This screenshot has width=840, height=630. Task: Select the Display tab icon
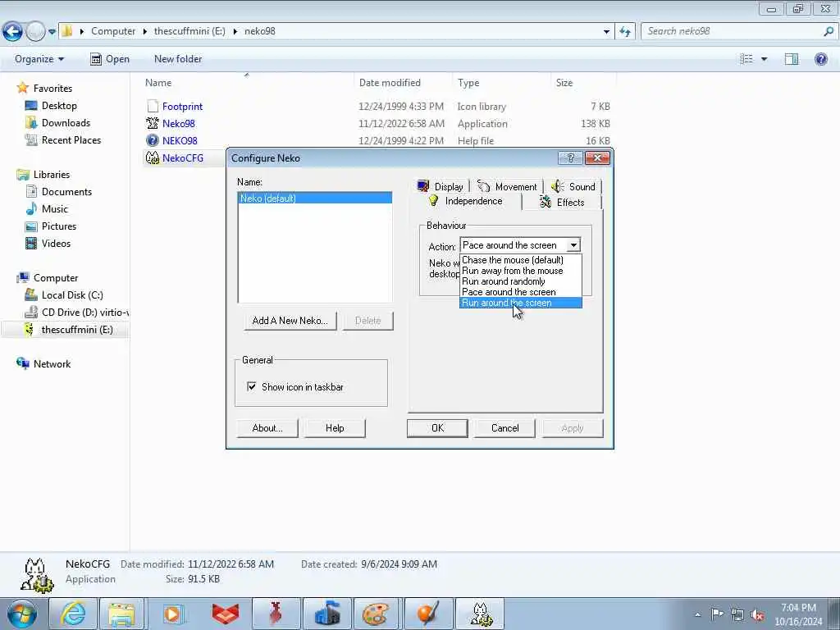(x=423, y=186)
